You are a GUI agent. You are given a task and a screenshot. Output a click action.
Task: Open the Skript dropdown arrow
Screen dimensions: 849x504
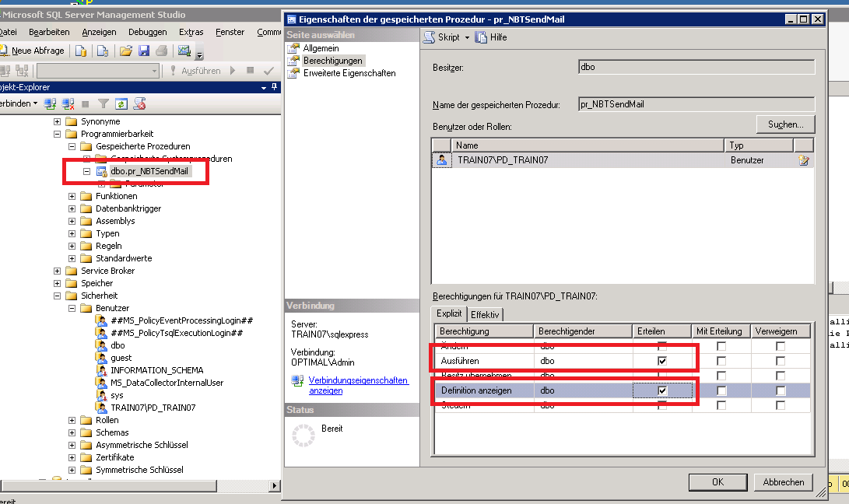pos(467,37)
